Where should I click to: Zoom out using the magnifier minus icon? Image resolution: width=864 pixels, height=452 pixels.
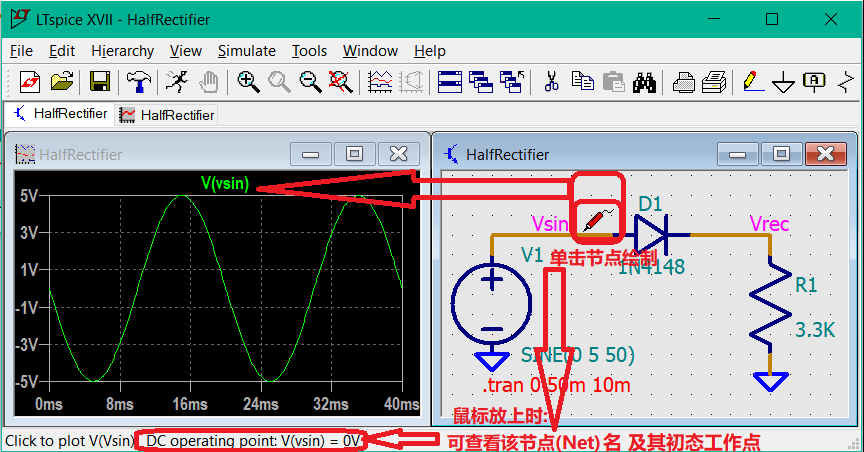tap(311, 82)
